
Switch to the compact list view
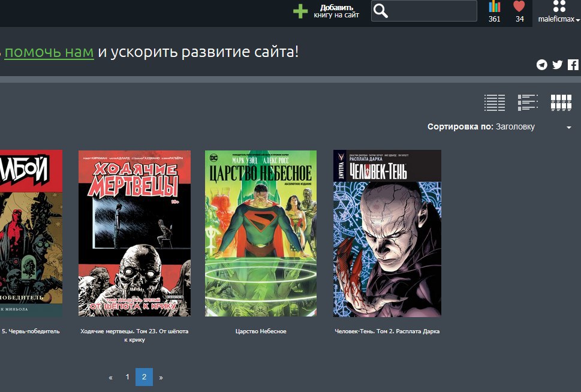(x=494, y=102)
